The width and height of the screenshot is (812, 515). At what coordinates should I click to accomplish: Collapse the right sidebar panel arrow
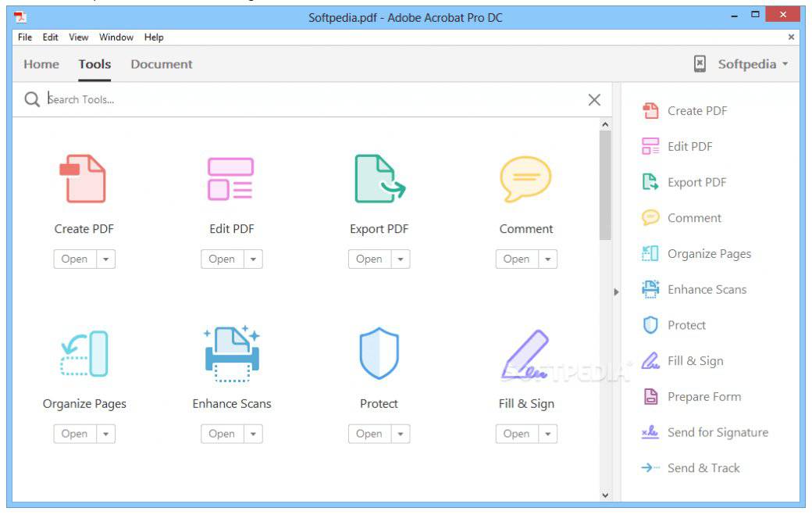click(x=617, y=289)
